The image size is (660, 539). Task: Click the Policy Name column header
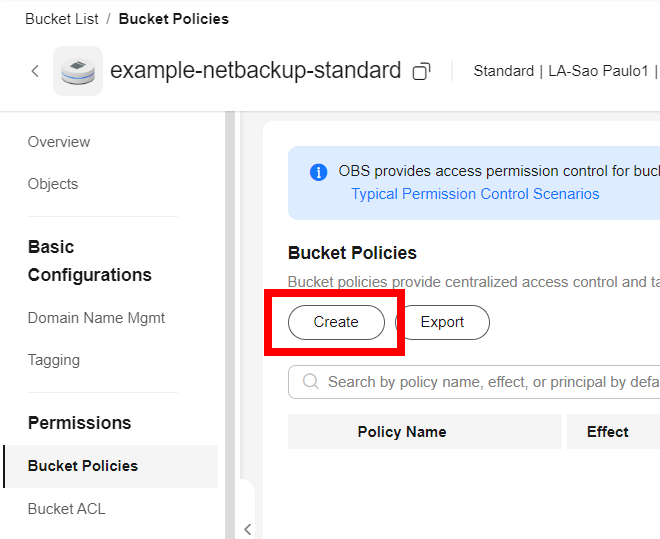pyautogui.click(x=402, y=432)
